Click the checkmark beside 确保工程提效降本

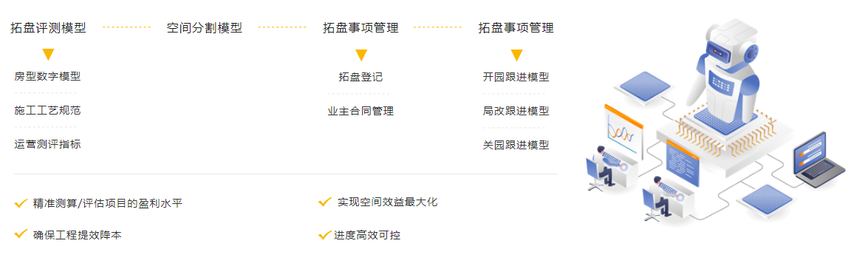[21, 234]
